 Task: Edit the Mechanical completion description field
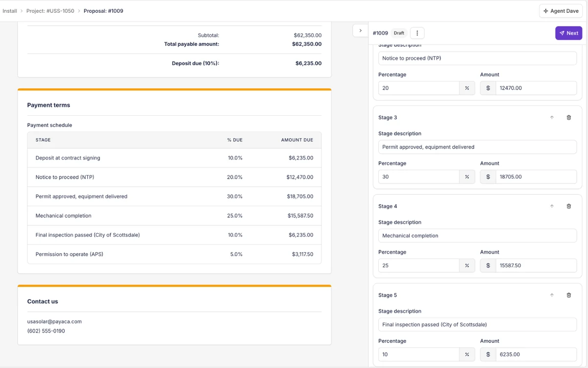tap(477, 236)
